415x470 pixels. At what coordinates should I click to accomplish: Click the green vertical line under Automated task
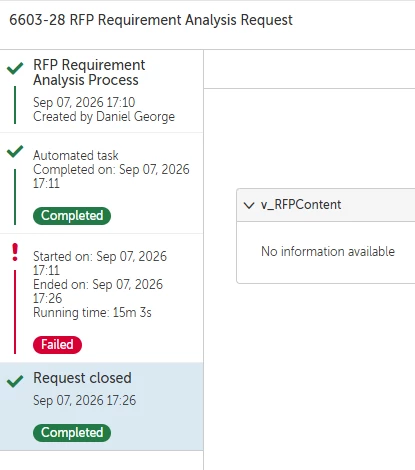pyautogui.click(x=15, y=197)
